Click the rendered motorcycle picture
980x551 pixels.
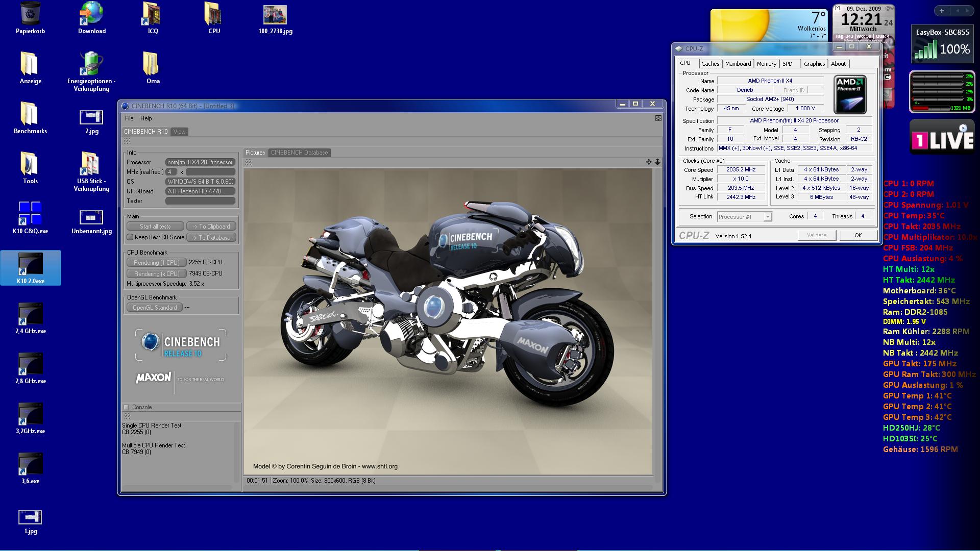point(448,321)
